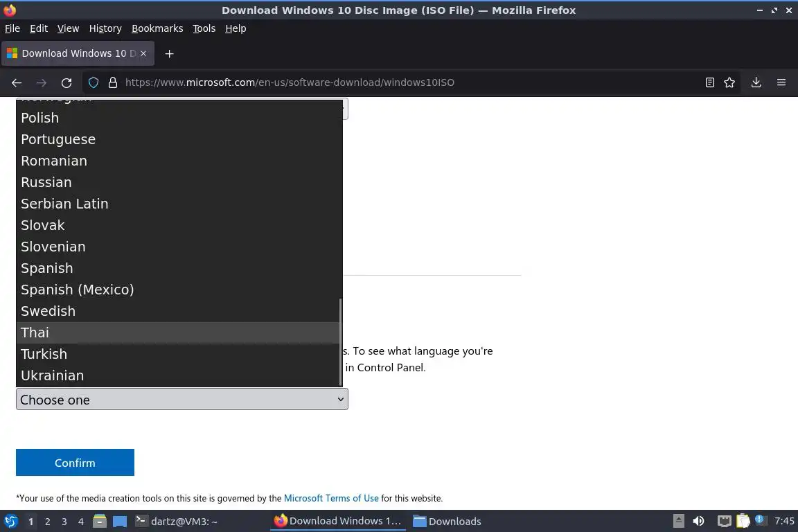Choose Romanian from the language list

point(179,161)
